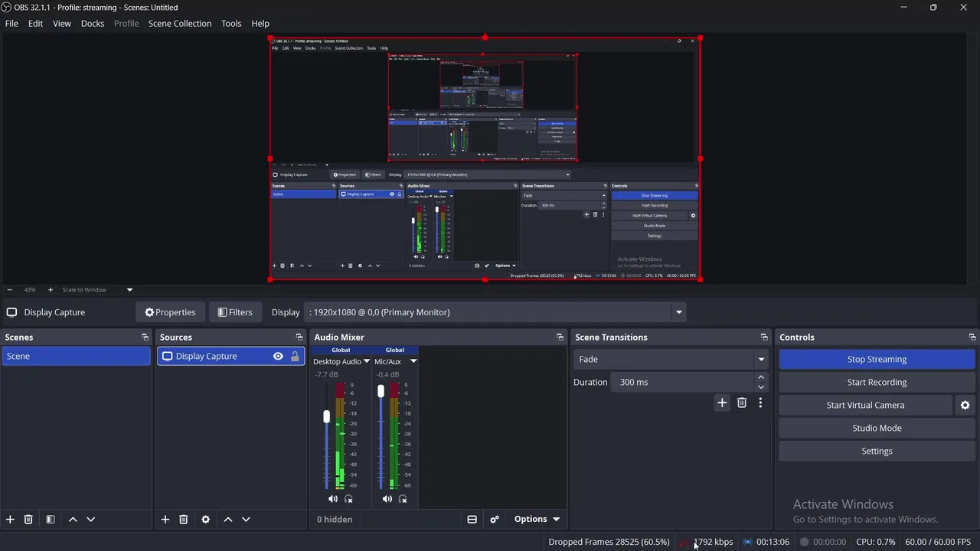The height and width of the screenshot is (551, 980).
Task: Click Start Recording button
Action: pos(877,382)
